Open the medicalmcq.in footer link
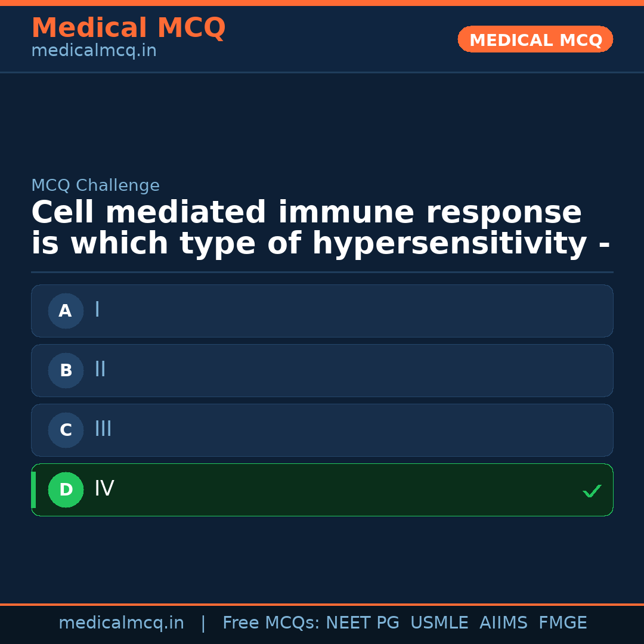Screen dimensions: 644x644 tap(121, 623)
